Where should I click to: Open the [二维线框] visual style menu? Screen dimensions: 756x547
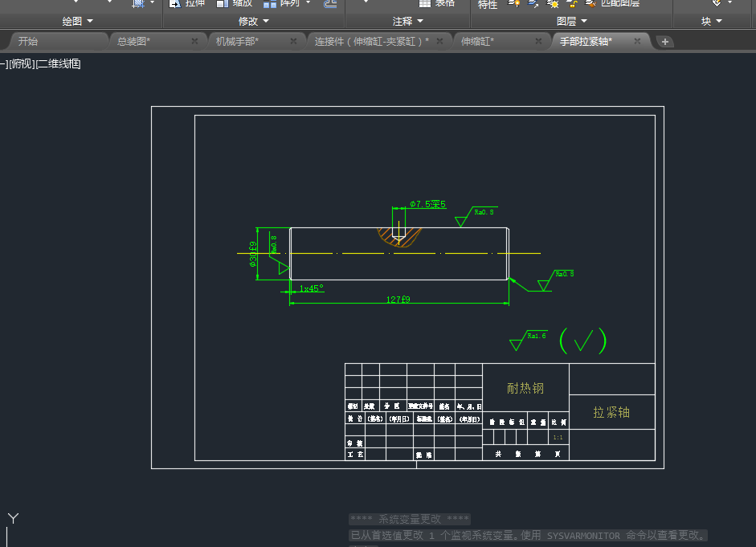[59, 63]
